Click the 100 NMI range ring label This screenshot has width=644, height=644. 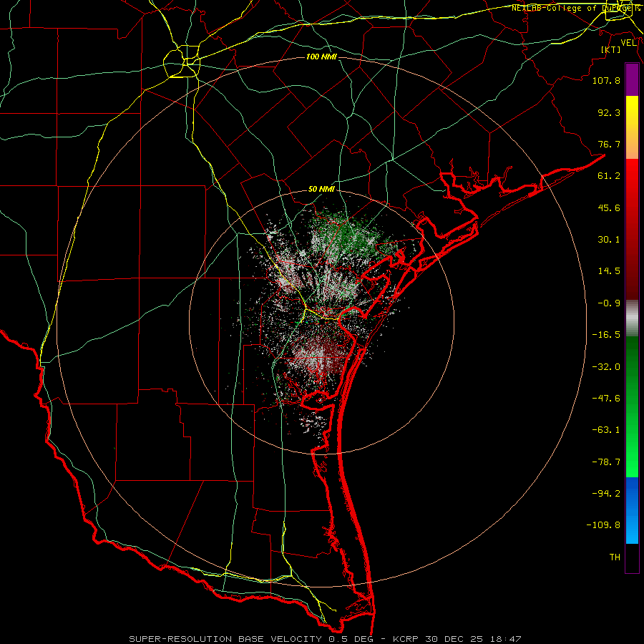pos(321,57)
